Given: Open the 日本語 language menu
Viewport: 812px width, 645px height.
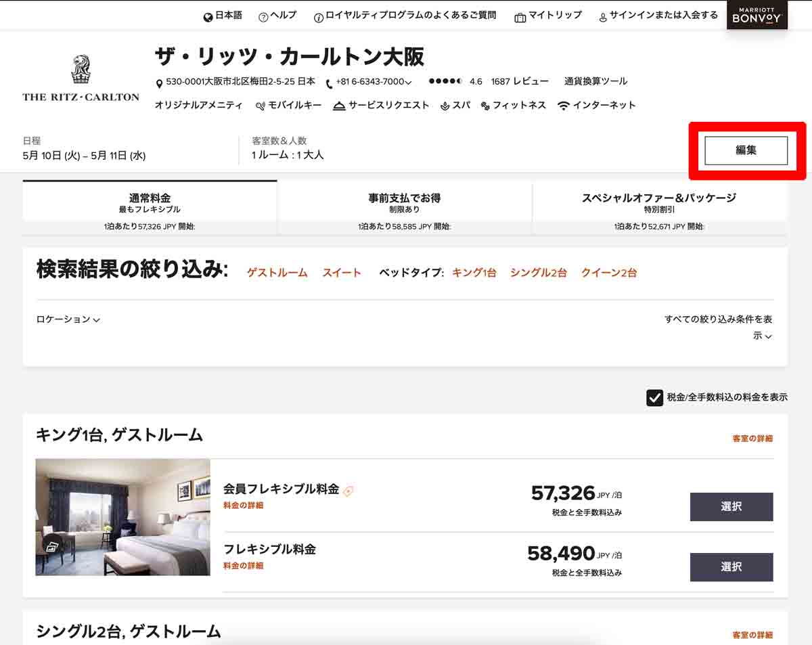Looking at the screenshot, I should click(229, 15).
